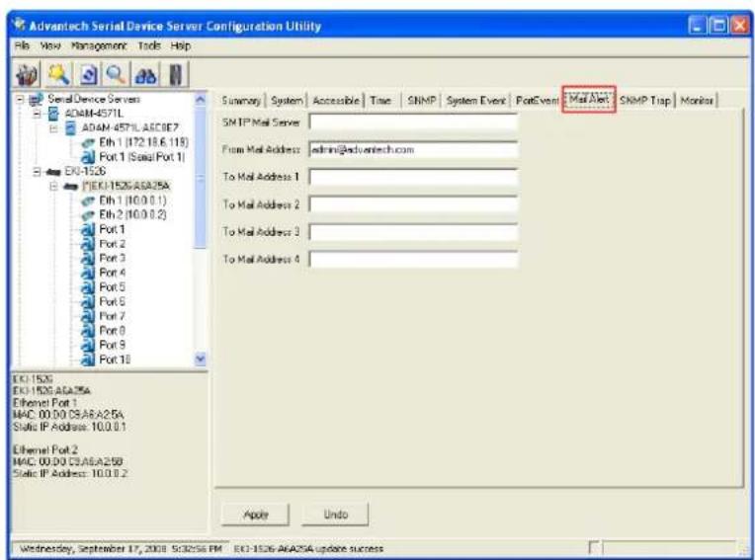This screenshot has height=560, width=755.
Task: Switch to the Summary tab
Action: pos(241,101)
